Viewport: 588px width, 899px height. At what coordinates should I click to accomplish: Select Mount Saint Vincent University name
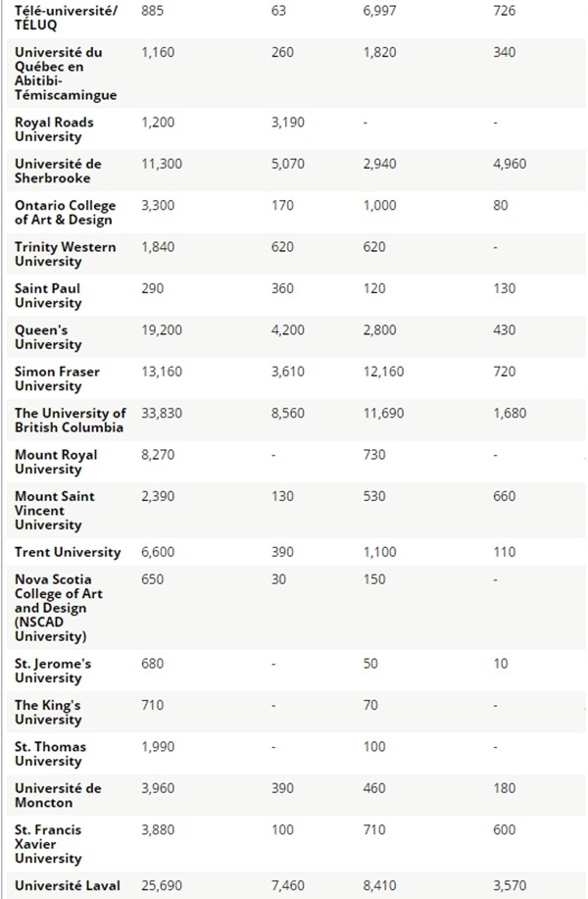coord(55,511)
